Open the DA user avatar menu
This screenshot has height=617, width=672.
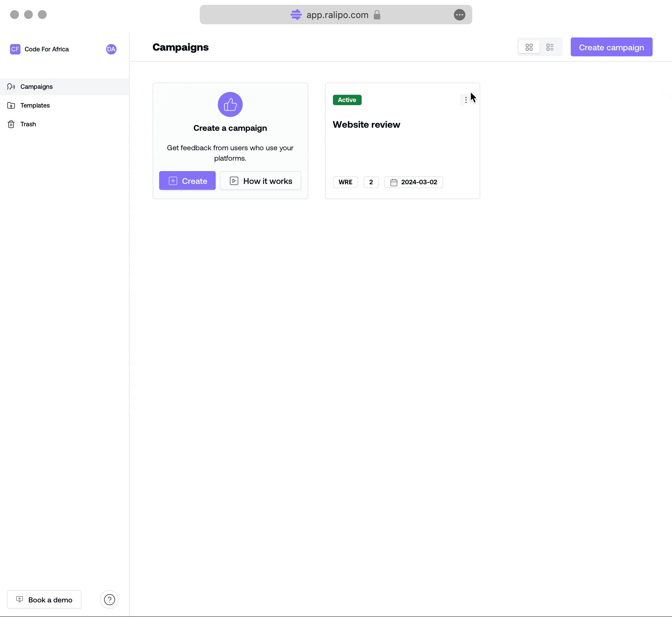click(x=111, y=49)
